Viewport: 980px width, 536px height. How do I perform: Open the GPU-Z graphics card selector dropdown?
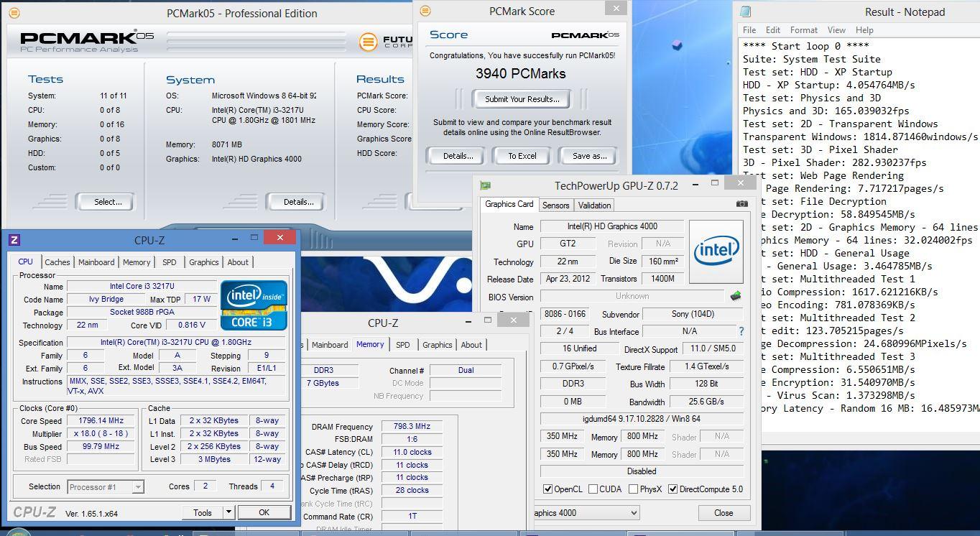(634, 512)
